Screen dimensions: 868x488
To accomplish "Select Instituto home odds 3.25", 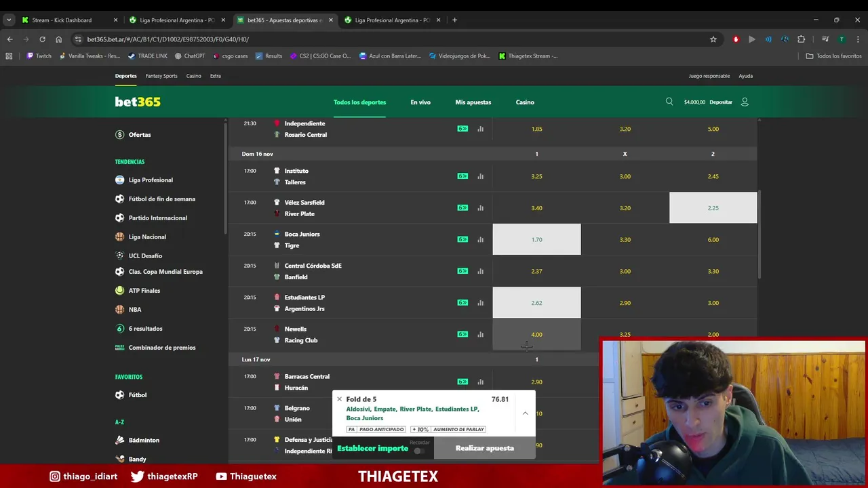I will coord(536,176).
